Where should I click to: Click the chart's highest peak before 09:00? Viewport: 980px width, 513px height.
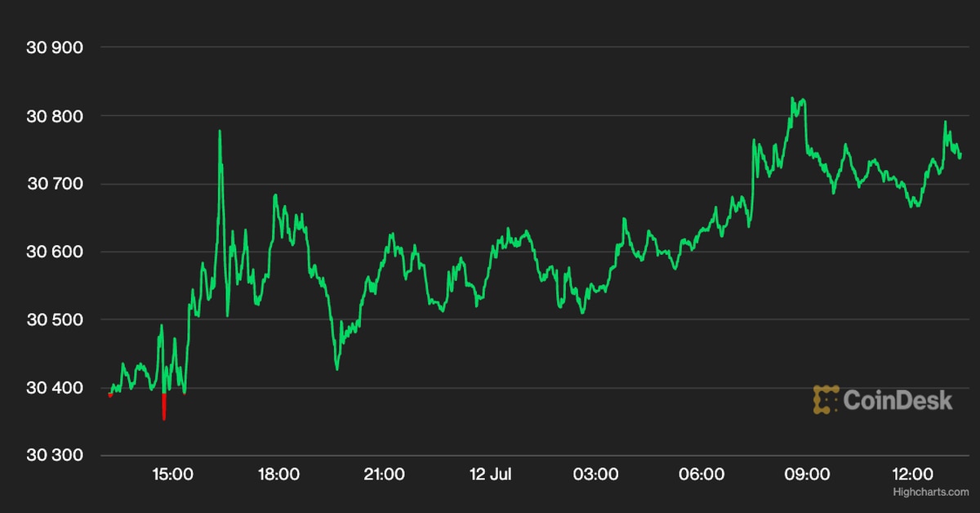click(792, 100)
